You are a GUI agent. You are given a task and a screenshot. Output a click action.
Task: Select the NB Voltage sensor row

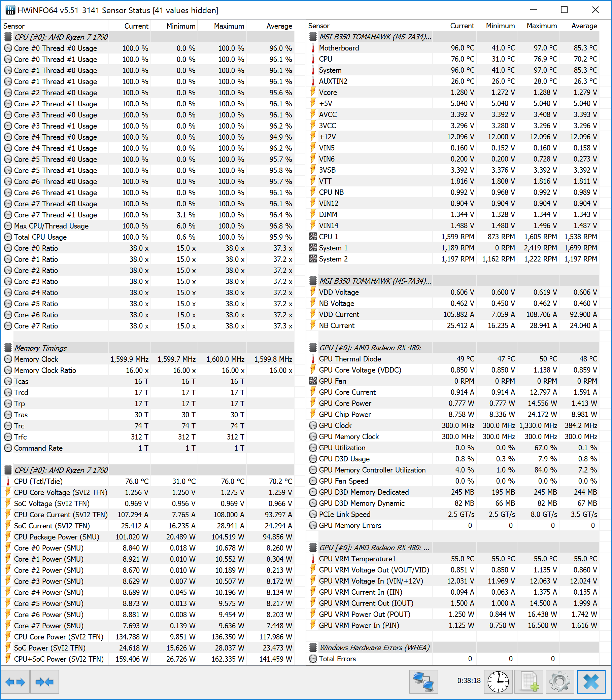453,303
